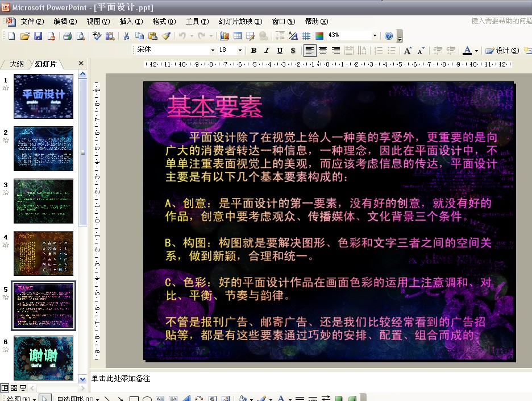Viewport: 532px width, 401px height.
Task: Decrease font size
Action: coord(421,51)
